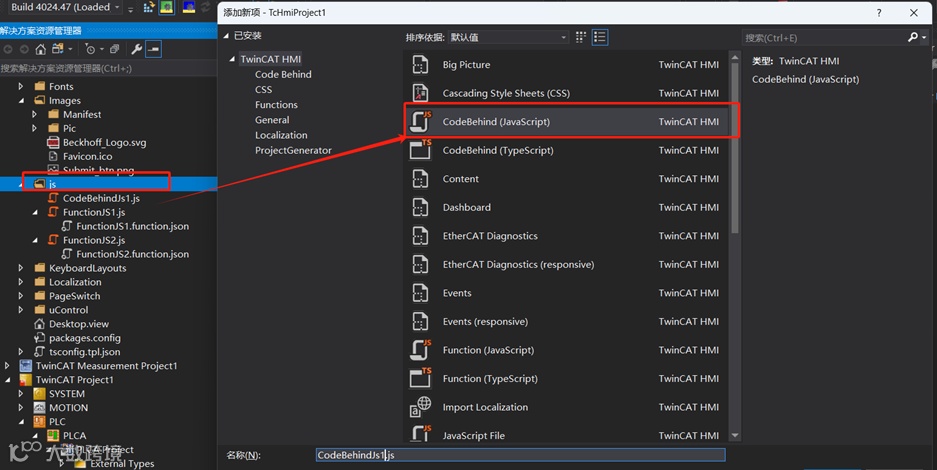Switch dialog to list view
This screenshot has height=470, width=937.
coord(600,37)
